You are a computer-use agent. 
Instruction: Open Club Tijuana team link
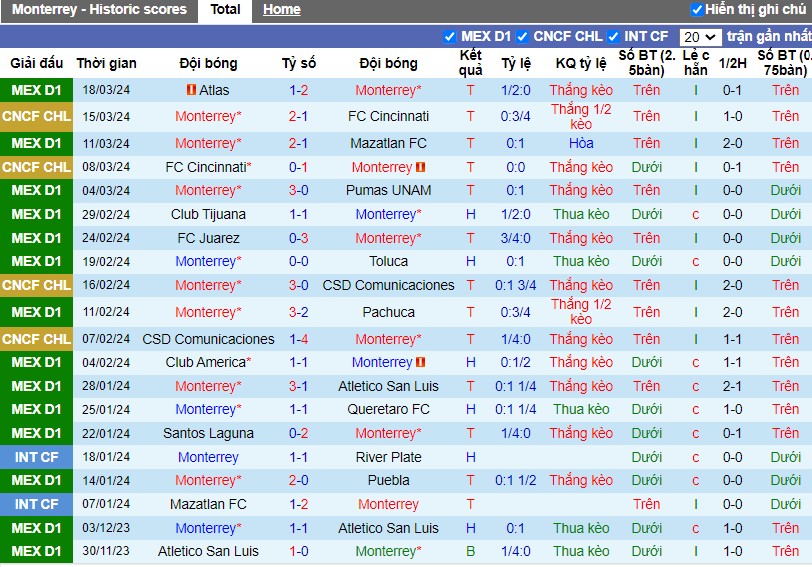tap(208, 214)
